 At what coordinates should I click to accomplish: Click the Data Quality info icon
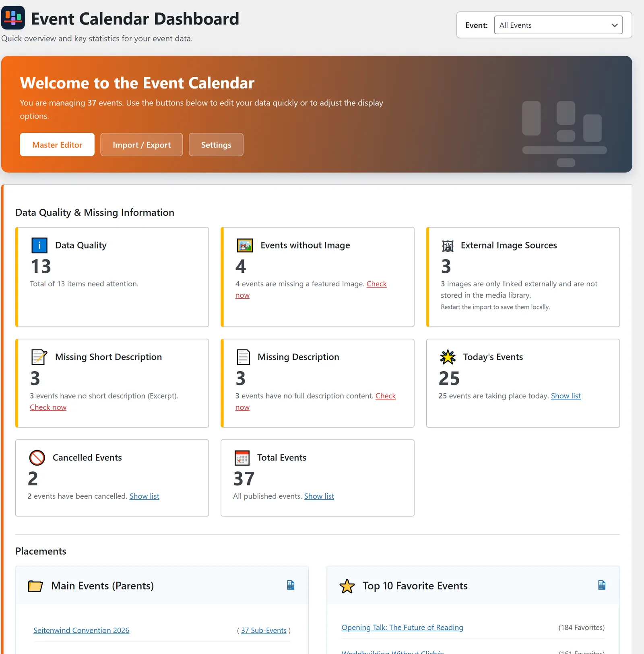39,245
